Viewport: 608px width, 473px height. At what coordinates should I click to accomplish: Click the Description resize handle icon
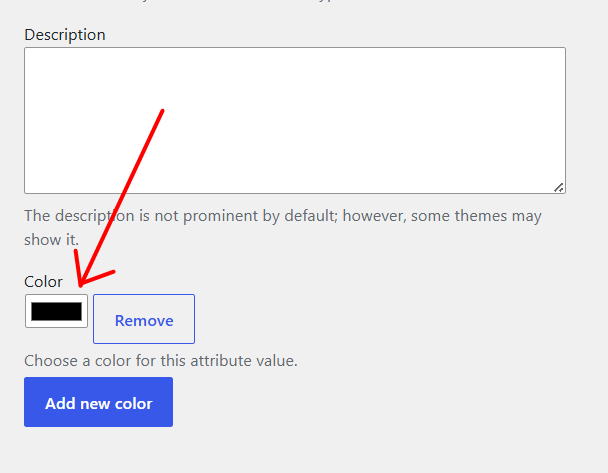coord(558,188)
